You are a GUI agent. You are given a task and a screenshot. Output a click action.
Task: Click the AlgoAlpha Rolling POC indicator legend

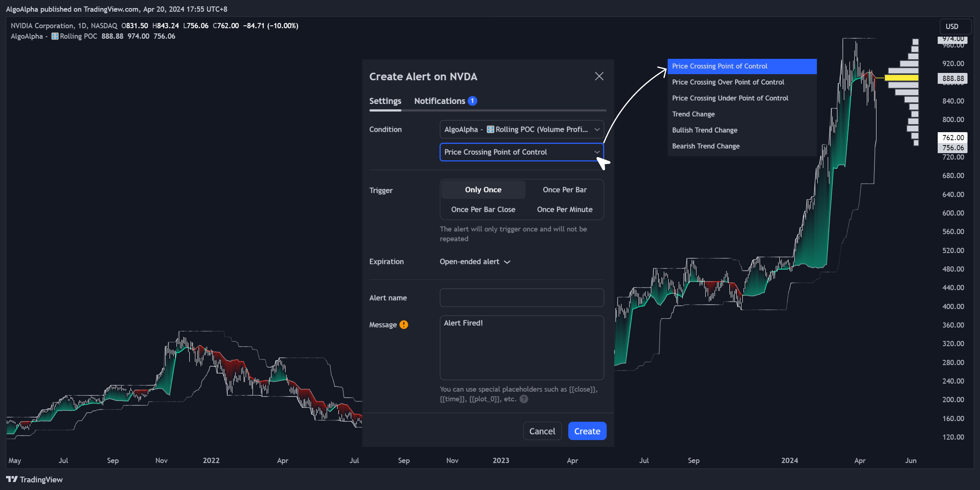click(x=54, y=36)
